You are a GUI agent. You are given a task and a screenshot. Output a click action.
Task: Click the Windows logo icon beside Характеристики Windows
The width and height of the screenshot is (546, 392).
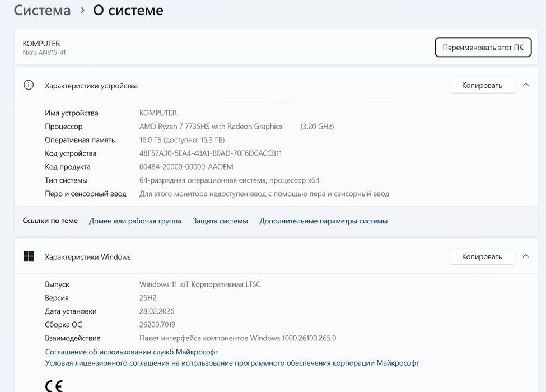(29, 256)
